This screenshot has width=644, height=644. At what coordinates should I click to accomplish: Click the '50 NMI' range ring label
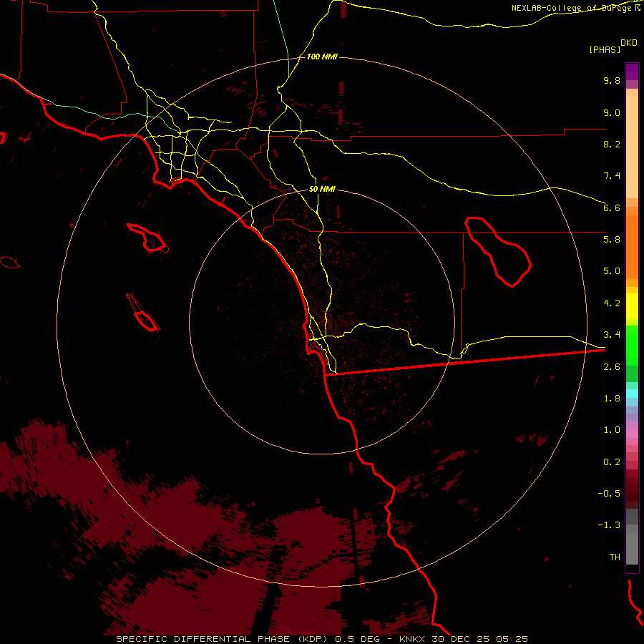point(323,189)
